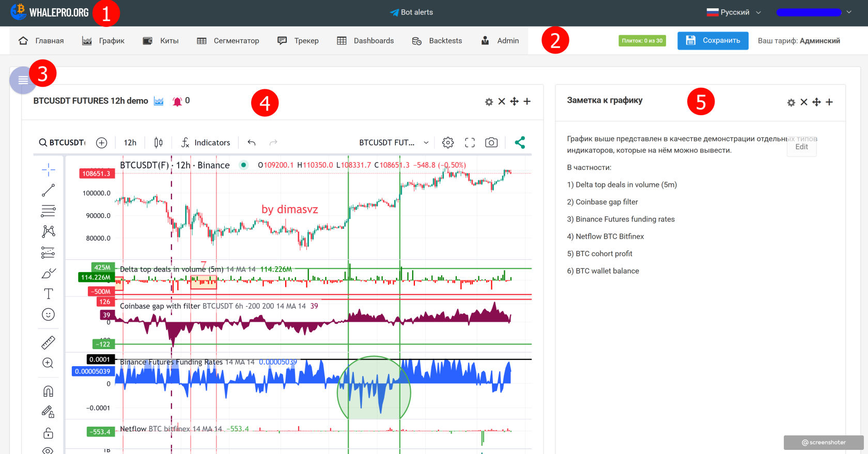Expand the BTCUSDT FUT... layout dropdown
This screenshot has height=454, width=868.
pos(394,143)
